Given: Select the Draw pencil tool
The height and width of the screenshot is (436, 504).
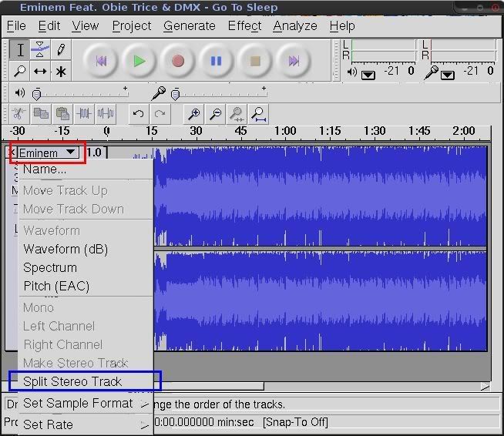Looking at the screenshot, I should 60,50.
